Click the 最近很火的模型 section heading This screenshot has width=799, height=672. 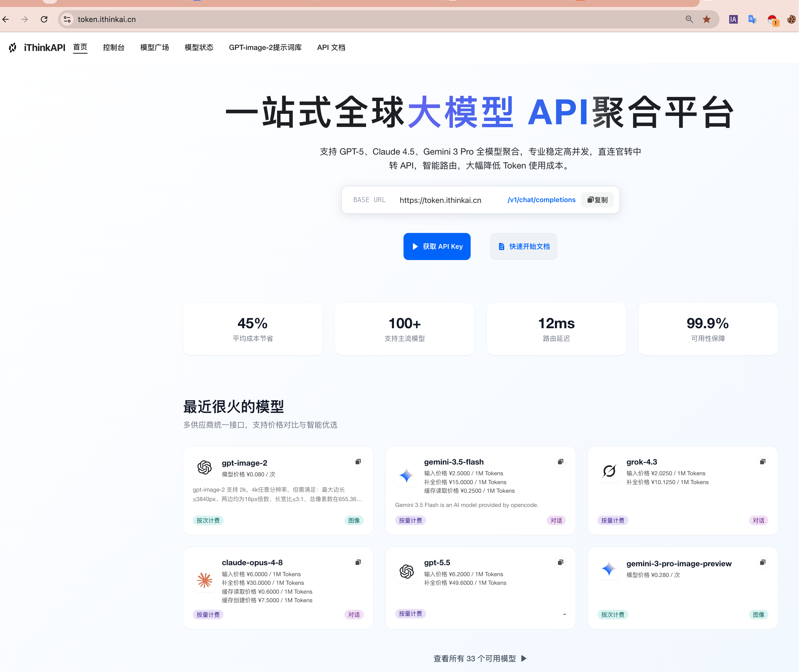tap(234, 407)
